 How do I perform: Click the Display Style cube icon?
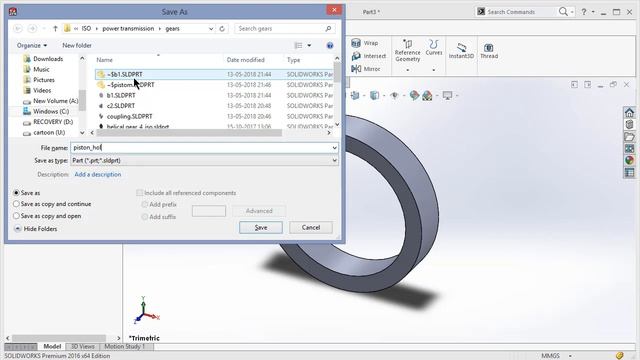coord(374,96)
